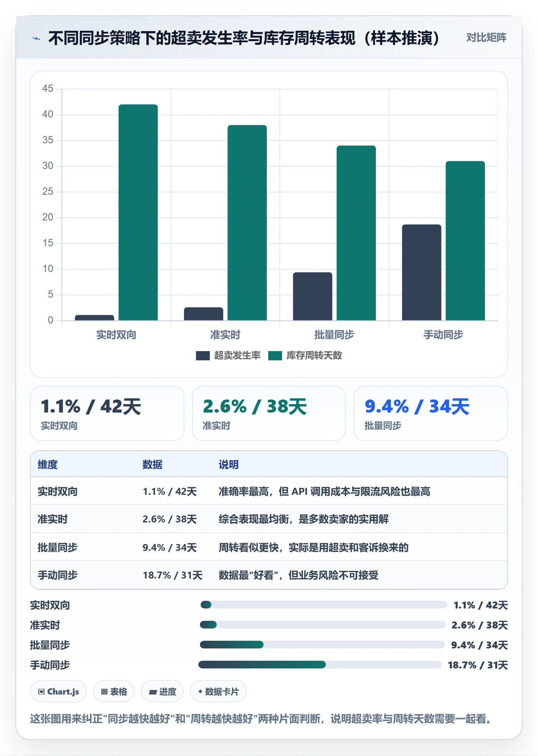Image resolution: width=538 pixels, height=756 pixels.
Task: Click table cell 18.7% / 31天
Action: point(173,575)
